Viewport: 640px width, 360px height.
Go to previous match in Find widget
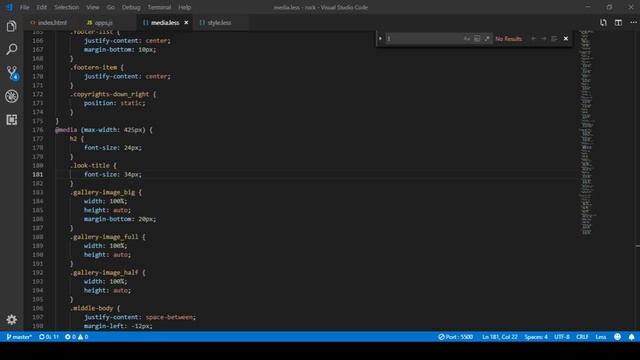point(533,38)
